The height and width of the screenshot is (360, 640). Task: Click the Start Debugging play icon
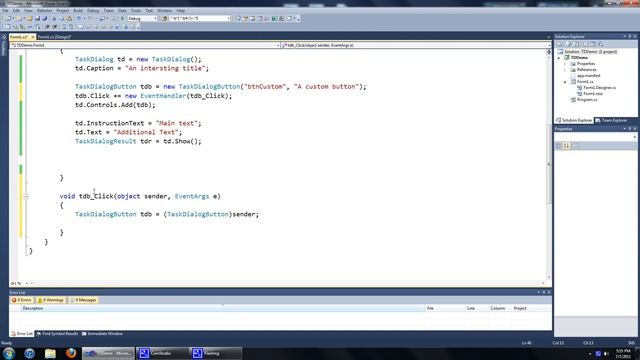(122, 18)
